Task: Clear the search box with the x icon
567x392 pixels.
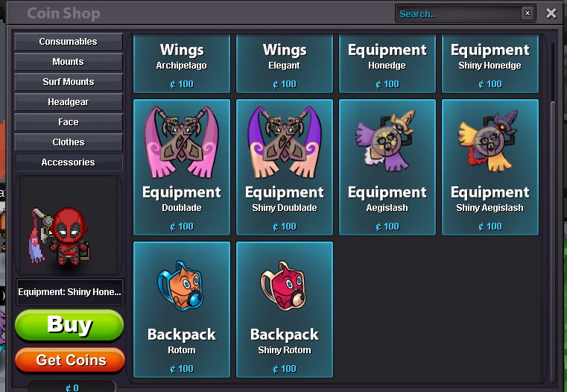Action: coord(528,13)
